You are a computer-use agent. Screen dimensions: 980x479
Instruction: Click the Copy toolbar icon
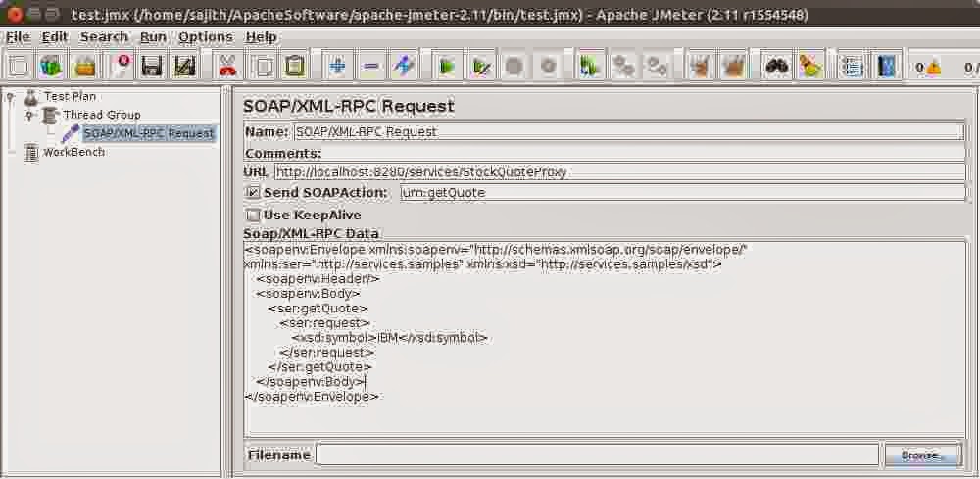(x=262, y=65)
